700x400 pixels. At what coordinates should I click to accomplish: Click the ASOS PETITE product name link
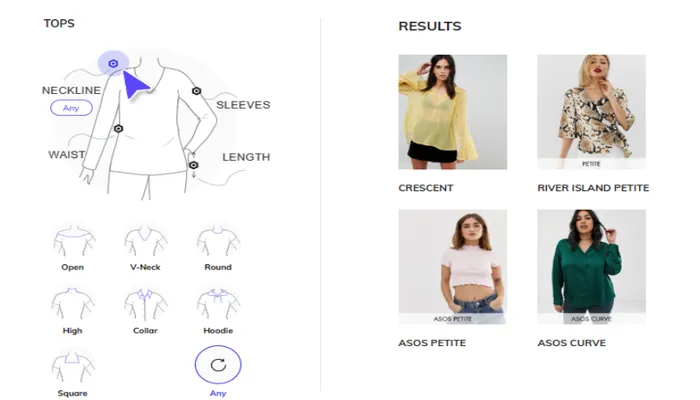pyautogui.click(x=432, y=343)
